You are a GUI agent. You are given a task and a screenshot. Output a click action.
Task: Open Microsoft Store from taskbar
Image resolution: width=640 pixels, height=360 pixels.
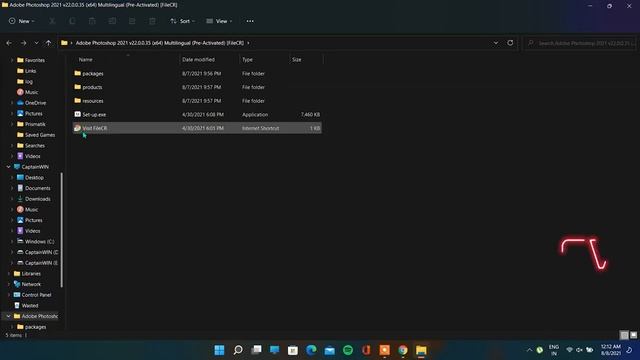[x=293, y=350]
